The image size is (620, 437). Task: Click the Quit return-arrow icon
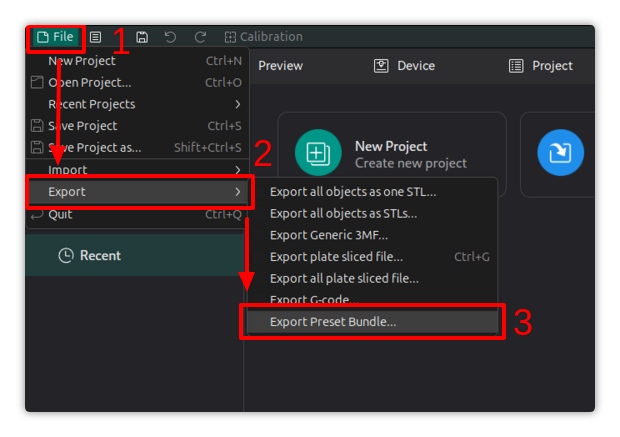click(37, 215)
